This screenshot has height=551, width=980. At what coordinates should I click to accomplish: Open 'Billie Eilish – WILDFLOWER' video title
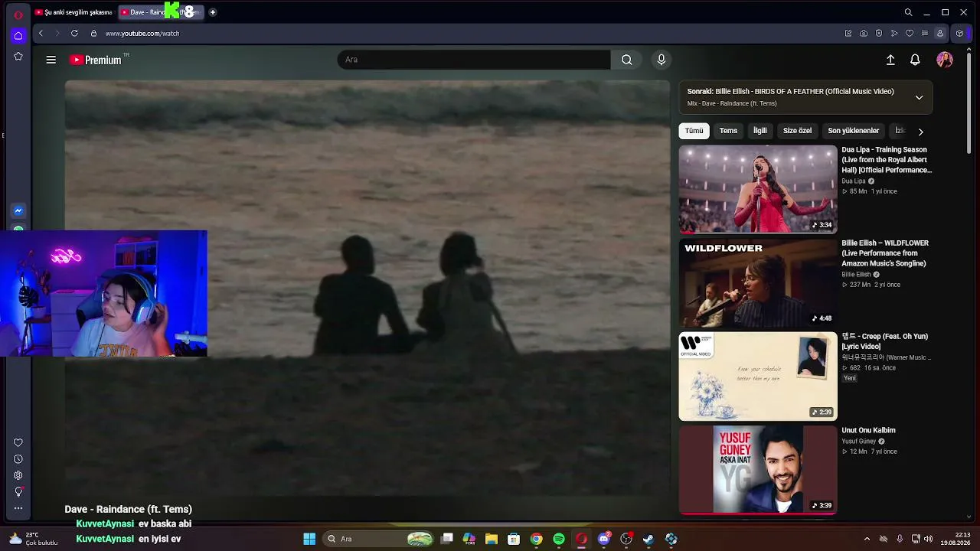click(x=885, y=253)
